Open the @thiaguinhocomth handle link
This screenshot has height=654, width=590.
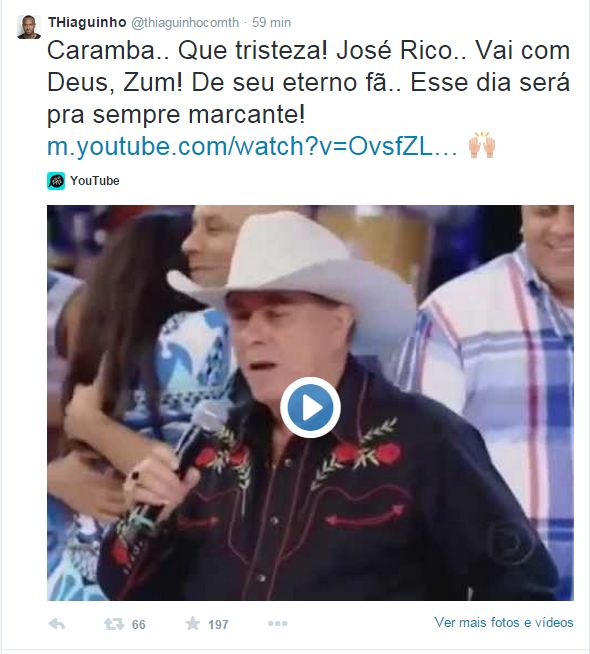[185, 23]
